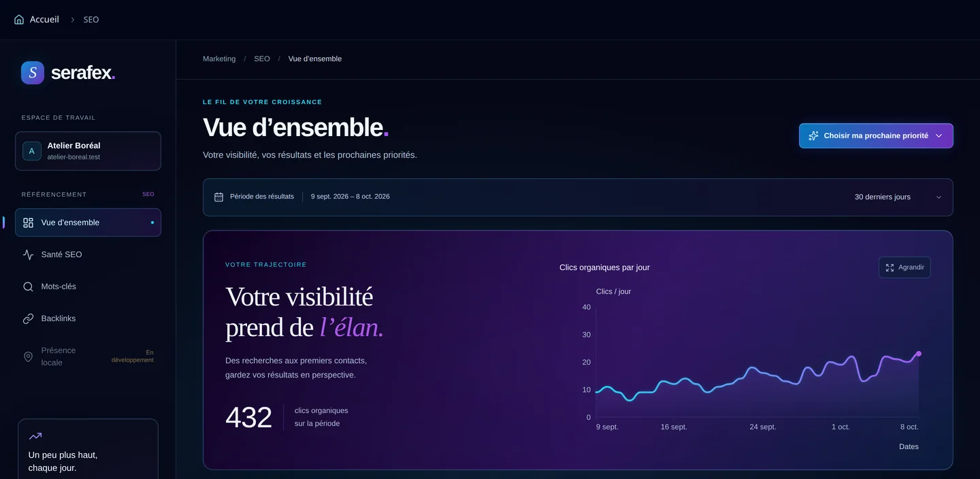Open Choisir ma prochaine priorité button
980x479 pixels.
[876, 135]
